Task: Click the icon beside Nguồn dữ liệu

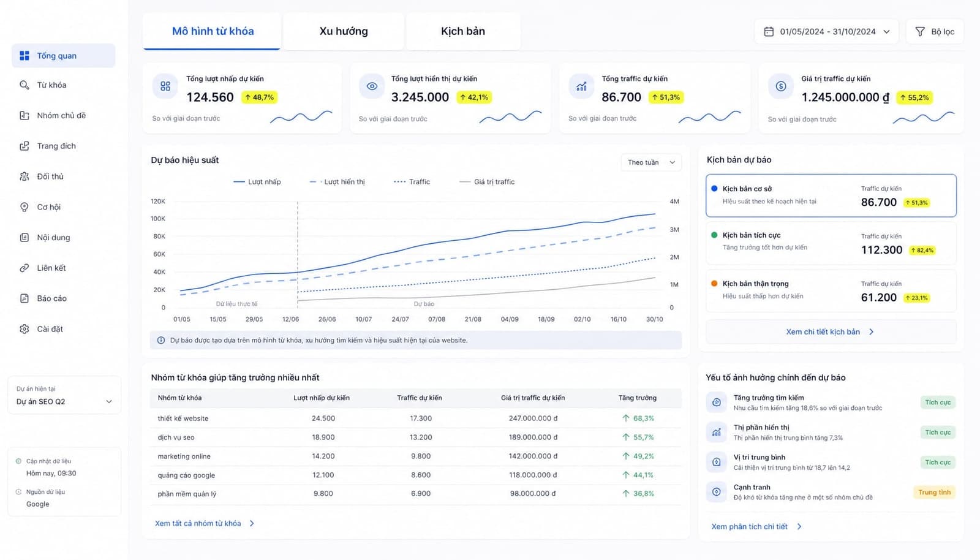Action: click(x=19, y=492)
